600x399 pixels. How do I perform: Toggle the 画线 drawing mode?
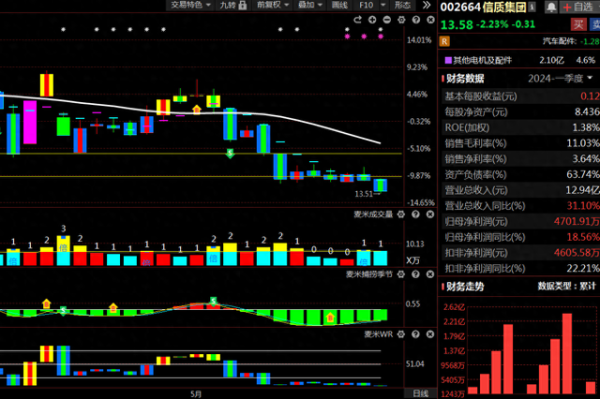(x=339, y=5)
